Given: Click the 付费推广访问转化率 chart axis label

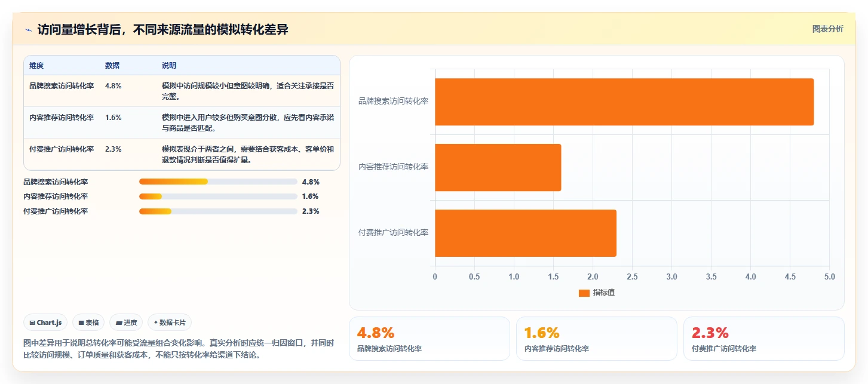Looking at the screenshot, I should [393, 233].
